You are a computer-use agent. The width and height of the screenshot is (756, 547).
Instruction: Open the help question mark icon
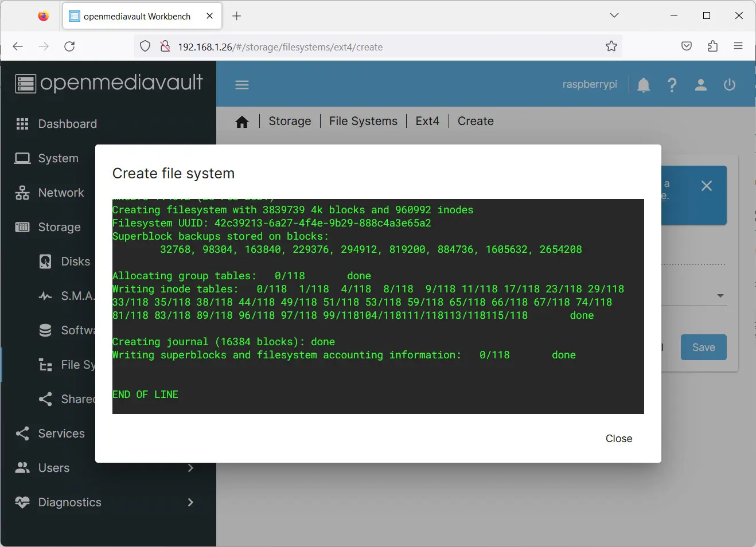[672, 85]
